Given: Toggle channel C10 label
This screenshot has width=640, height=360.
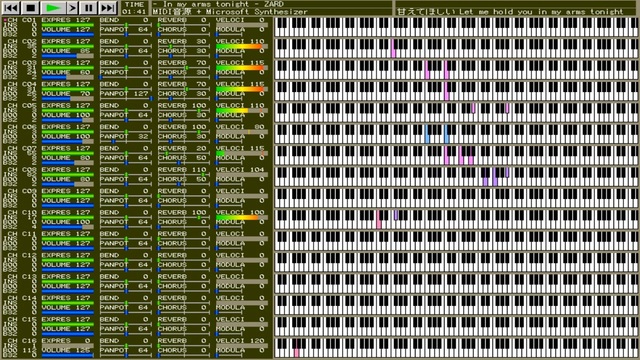Looking at the screenshot, I should [x=20, y=213].
